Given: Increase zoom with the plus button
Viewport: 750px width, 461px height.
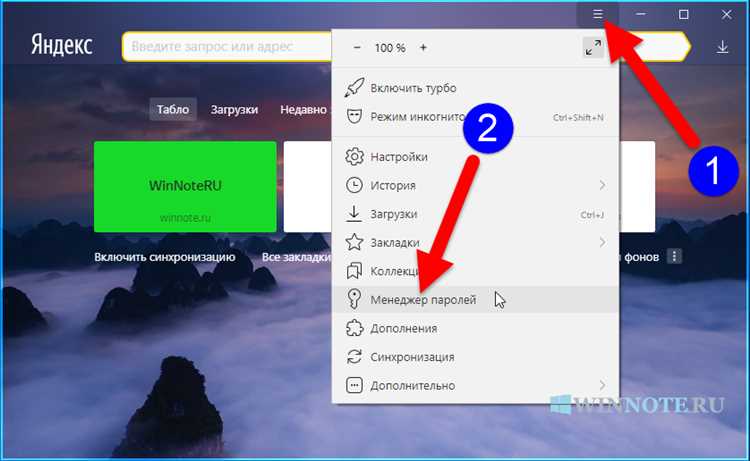Looking at the screenshot, I should click(423, 47).
